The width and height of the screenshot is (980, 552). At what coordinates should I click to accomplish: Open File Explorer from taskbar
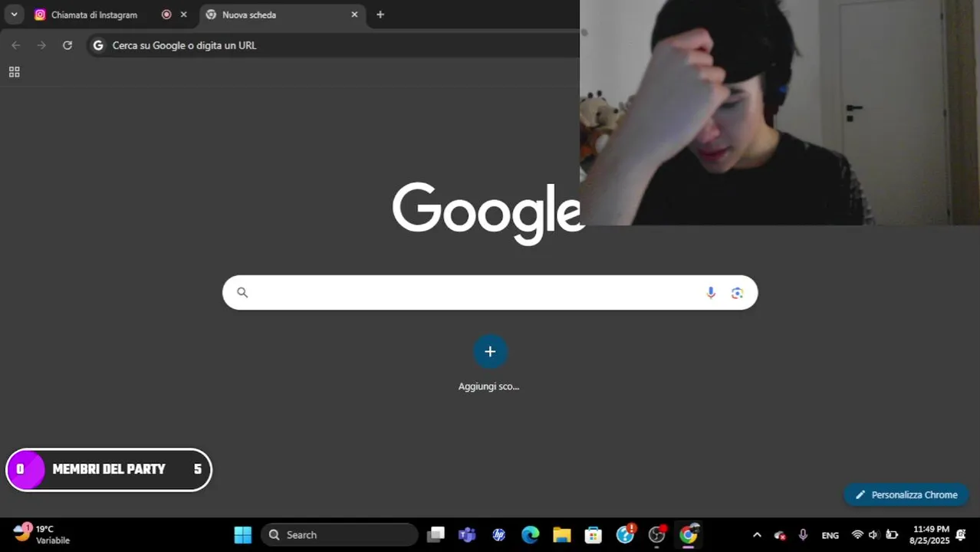562,534
